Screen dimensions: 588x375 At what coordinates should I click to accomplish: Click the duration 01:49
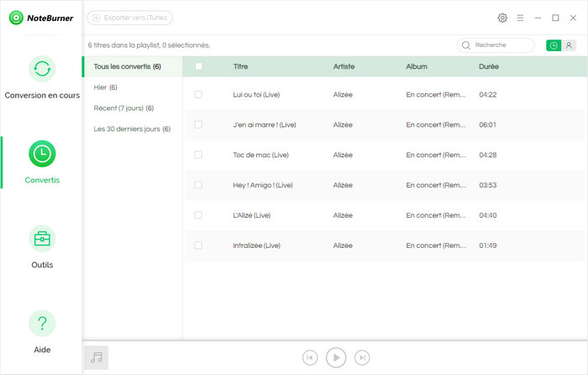pos(488,246)
